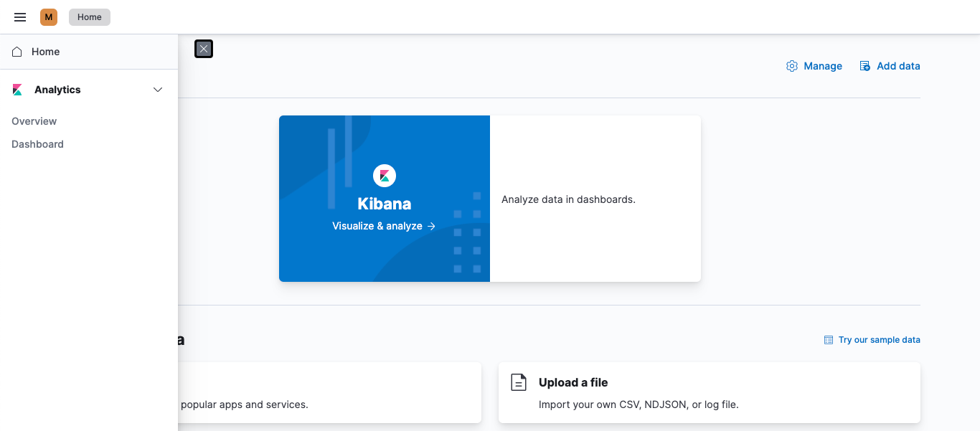Click the Kibana logo on the blue card
The width and height of the screenshot is (980, 431).
385,175
